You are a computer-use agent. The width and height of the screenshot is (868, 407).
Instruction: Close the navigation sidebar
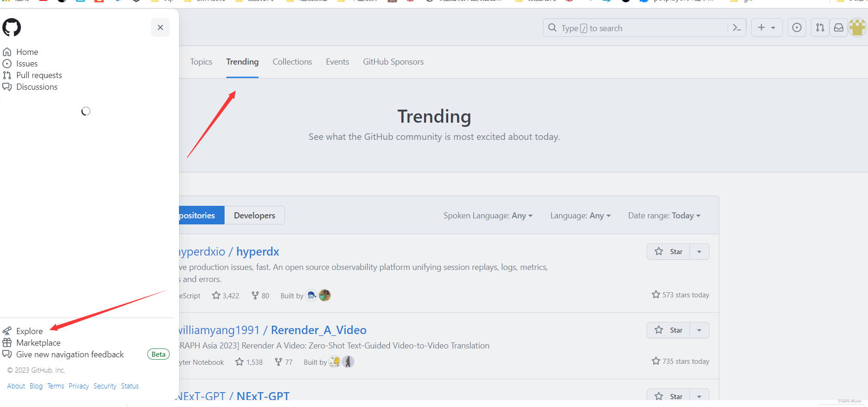(160, 27)
